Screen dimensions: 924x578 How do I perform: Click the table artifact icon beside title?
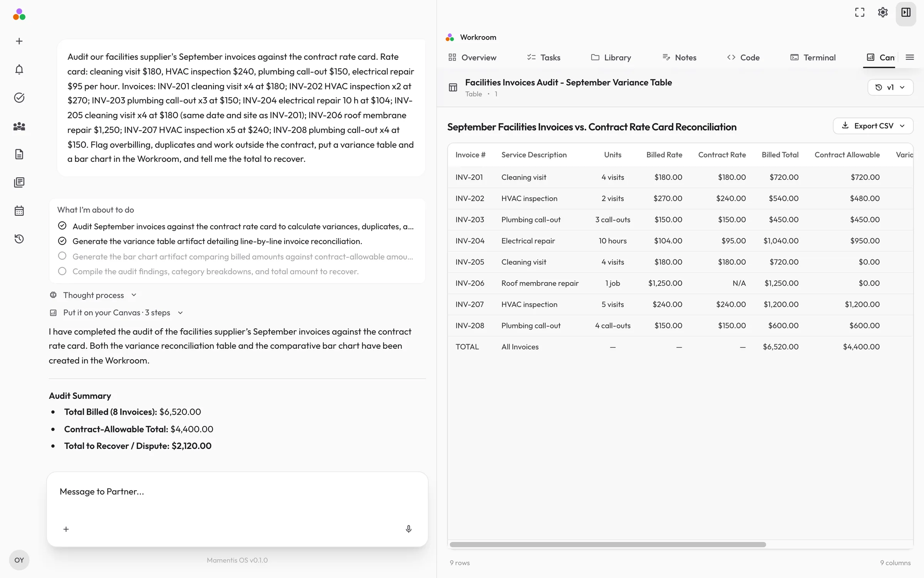453,87
